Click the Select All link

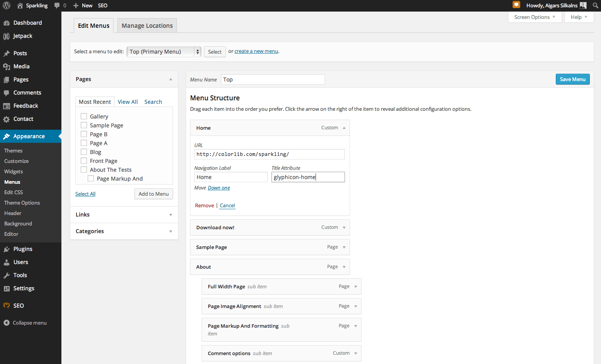point(85,194)
